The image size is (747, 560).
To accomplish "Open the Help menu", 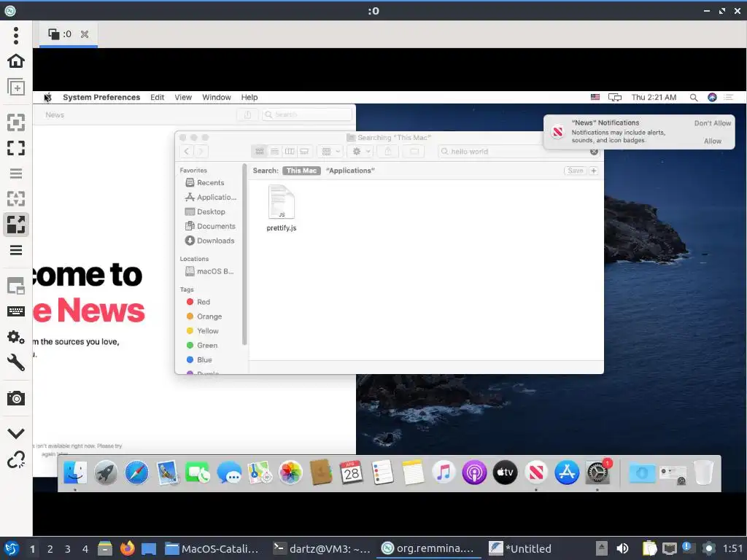I will [x=249, y=97].
